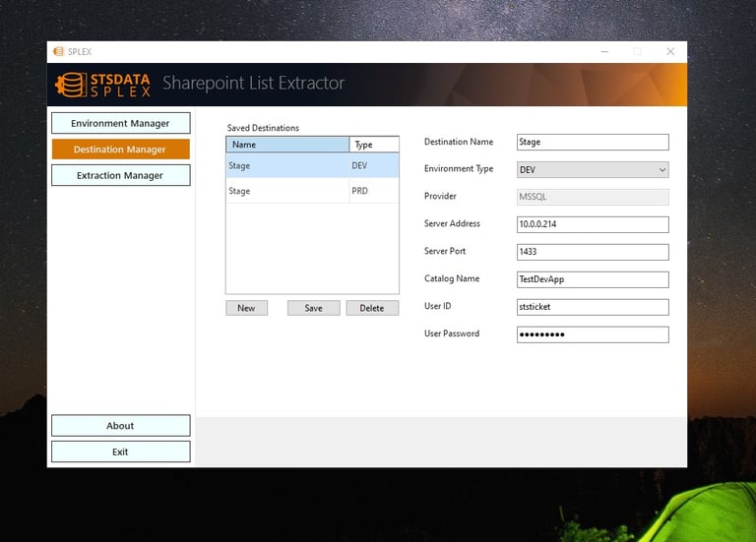Click into the Server Port field
The width and height of the screenshot is (756, 542).
pos(593,252)
